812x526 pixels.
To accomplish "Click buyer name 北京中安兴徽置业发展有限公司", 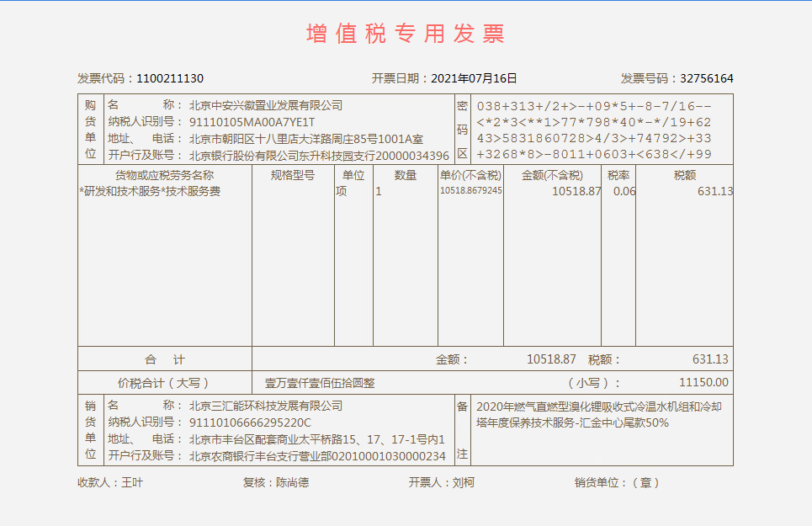I will click(266, 105).
